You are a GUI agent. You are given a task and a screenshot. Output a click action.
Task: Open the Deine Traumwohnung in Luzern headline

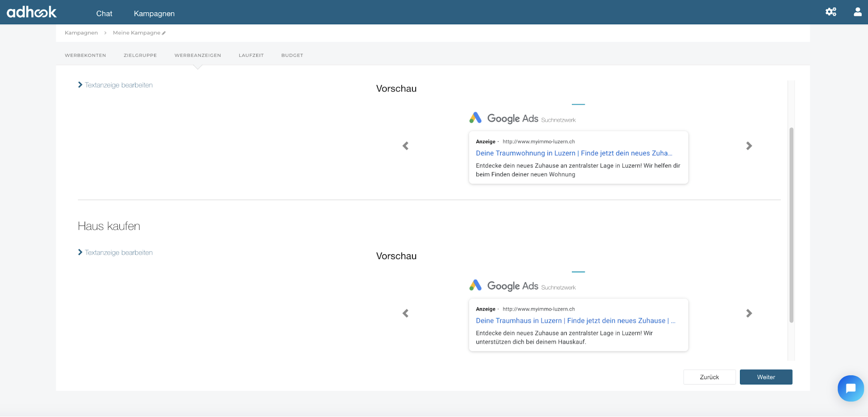coord(574,153)
